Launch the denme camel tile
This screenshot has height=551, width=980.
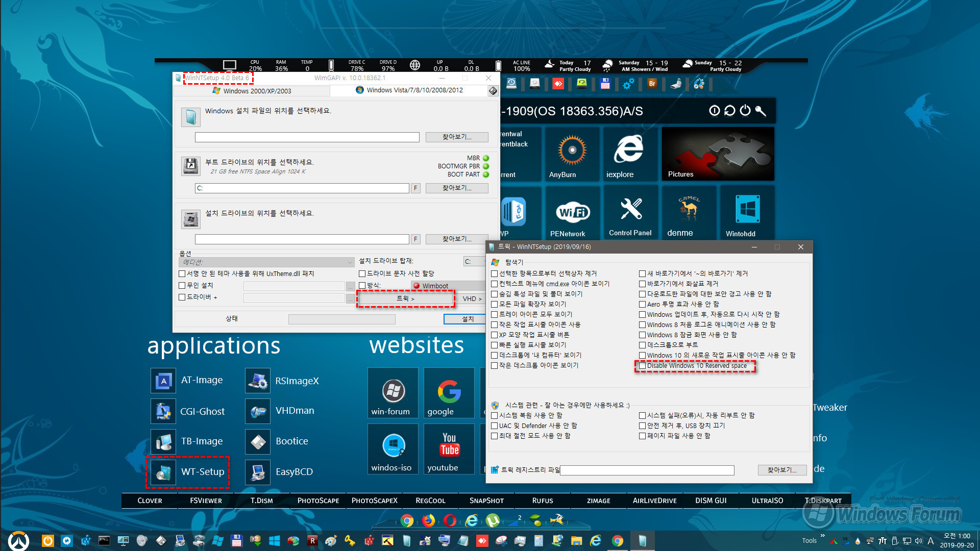pos(689,213)
